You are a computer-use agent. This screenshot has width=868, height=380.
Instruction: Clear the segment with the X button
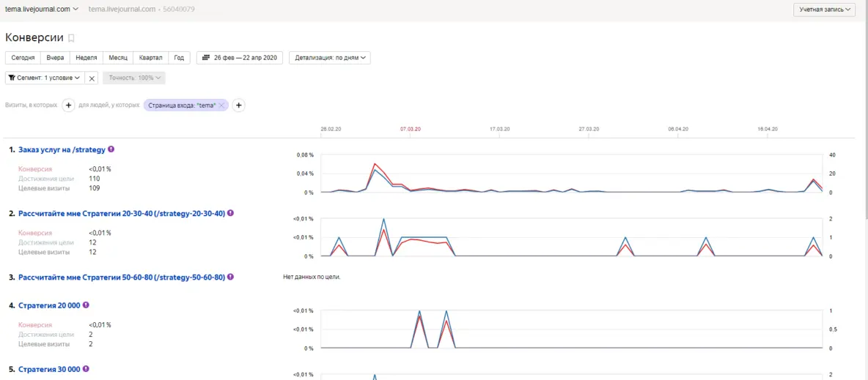point(92,78)
